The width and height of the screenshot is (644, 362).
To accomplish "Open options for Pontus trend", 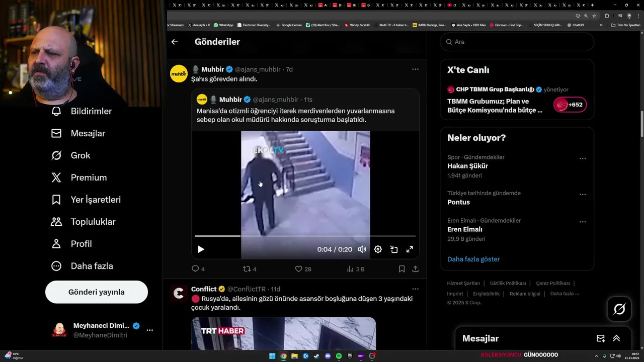I will click(583, 195).
